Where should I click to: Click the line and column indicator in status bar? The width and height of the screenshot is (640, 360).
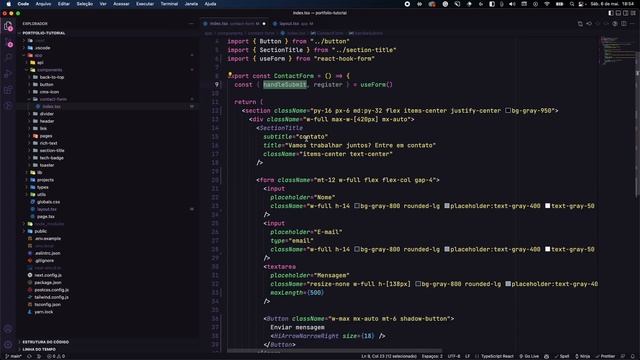tap(389, 356)
